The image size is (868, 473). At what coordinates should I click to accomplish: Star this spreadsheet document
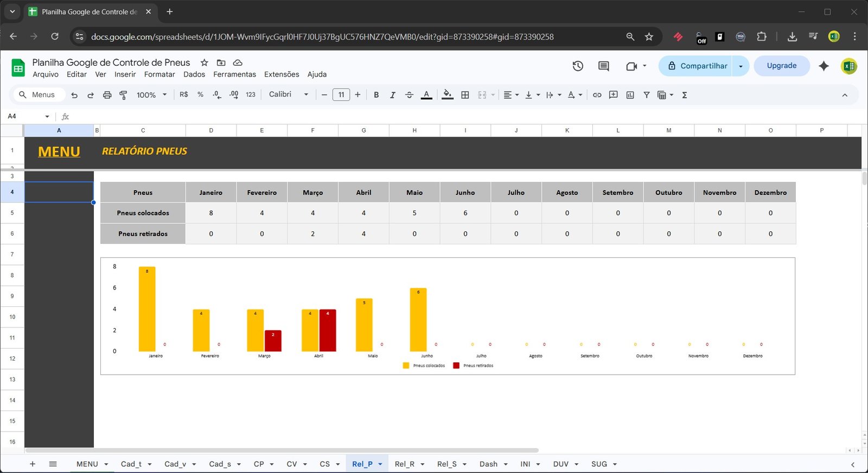pos(204,62)
